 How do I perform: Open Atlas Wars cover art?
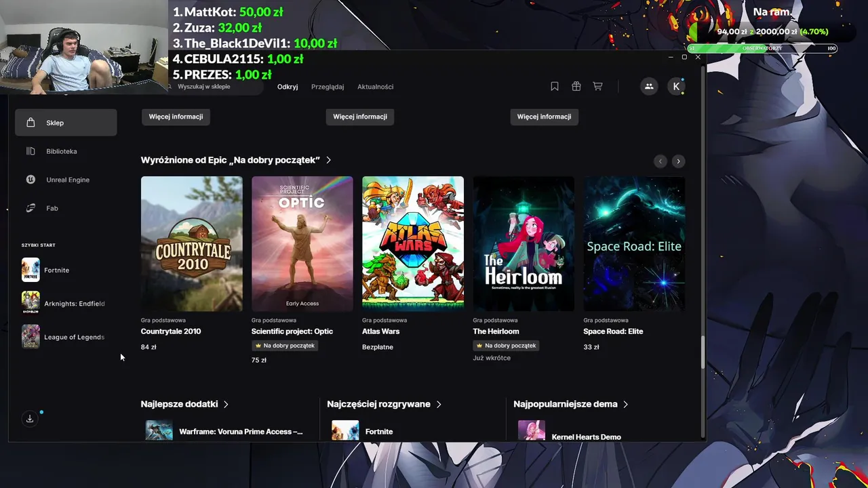pos(413,244)
